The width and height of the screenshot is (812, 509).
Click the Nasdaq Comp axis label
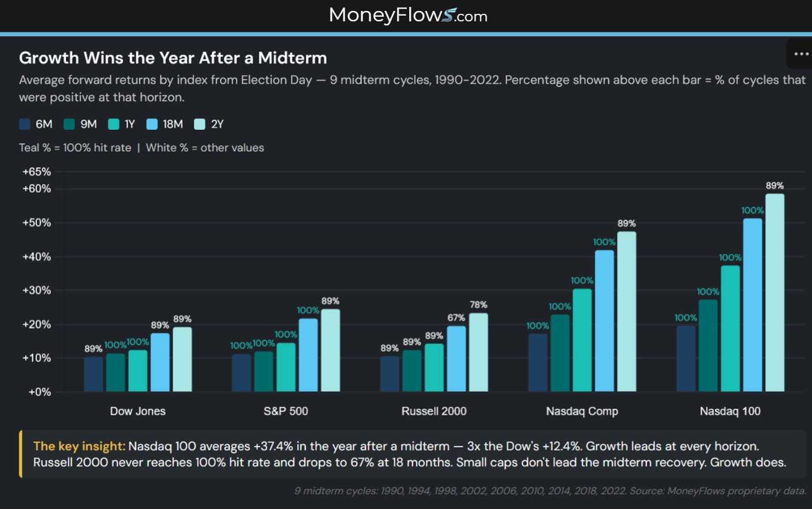(582, 411)
